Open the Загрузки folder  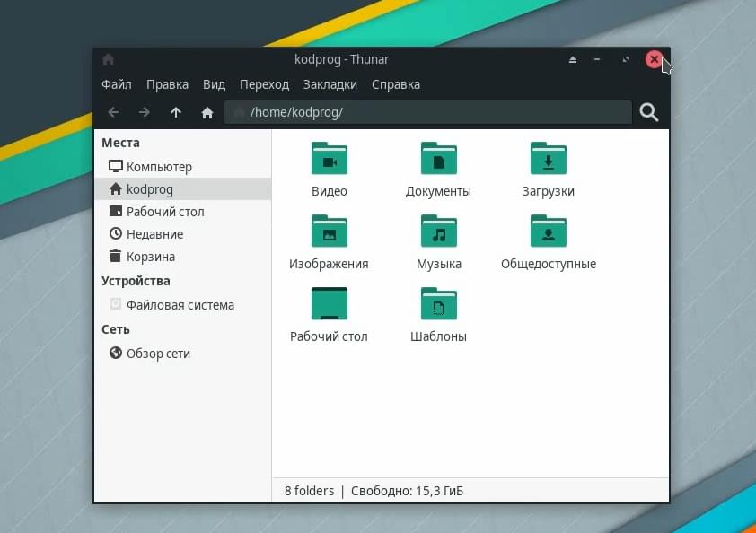(x=549, y=170)
